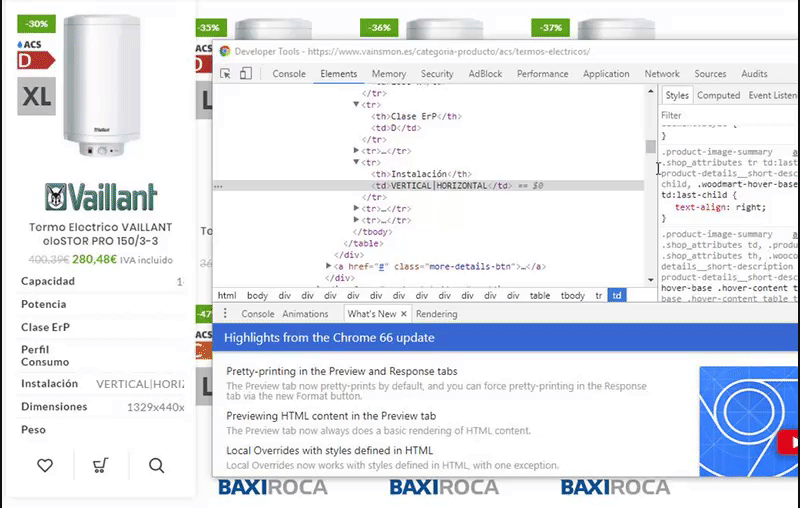
Task: Click html in the breadcrumb bar
Action: 227,295
